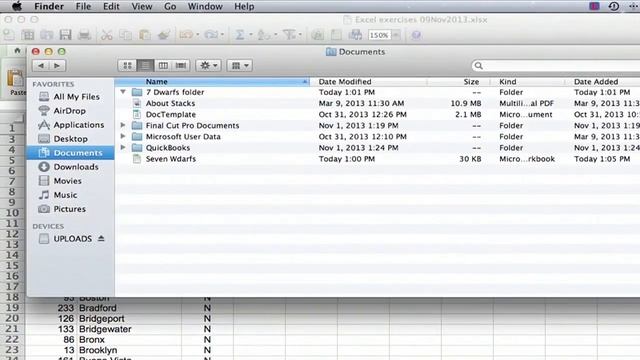Viewport: 640px width, 360px height.
Task: Switch Finder to icon view
Action: (127, 65)
